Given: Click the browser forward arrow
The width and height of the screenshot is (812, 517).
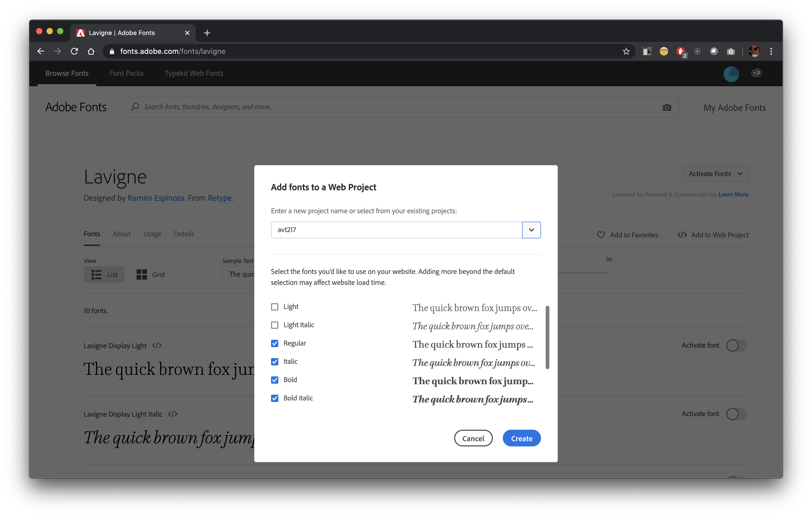Looking at the screenshot, I should pyautogui.click(x=57, y=51).
